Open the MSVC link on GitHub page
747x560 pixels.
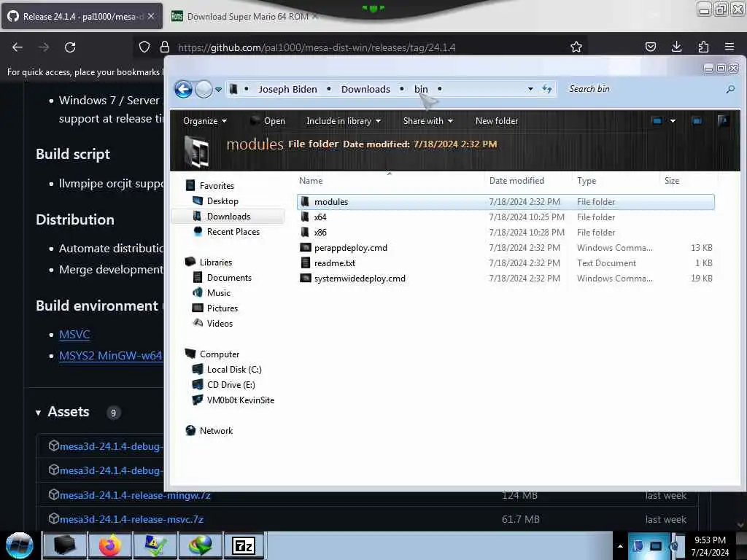[74, 334]
